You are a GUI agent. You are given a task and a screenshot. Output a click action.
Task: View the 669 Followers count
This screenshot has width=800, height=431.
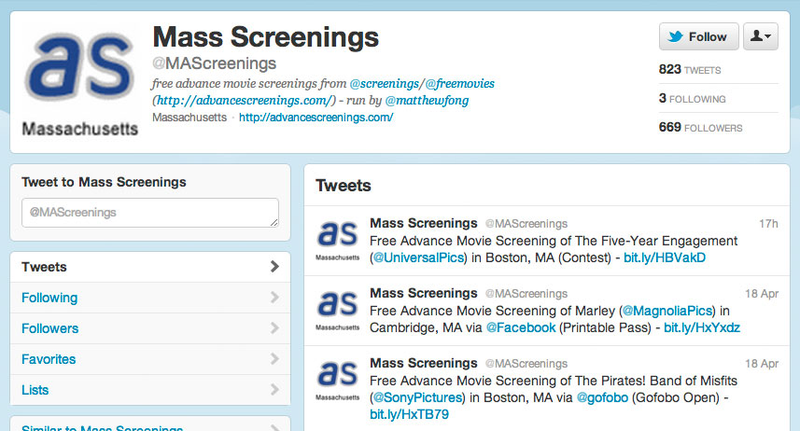click(x=700, y=127)
